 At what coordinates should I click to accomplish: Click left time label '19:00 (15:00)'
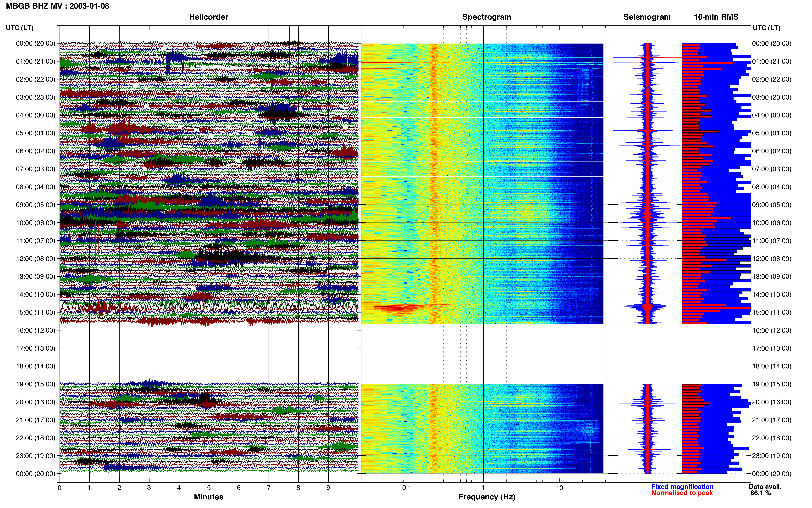pos(36,384)
